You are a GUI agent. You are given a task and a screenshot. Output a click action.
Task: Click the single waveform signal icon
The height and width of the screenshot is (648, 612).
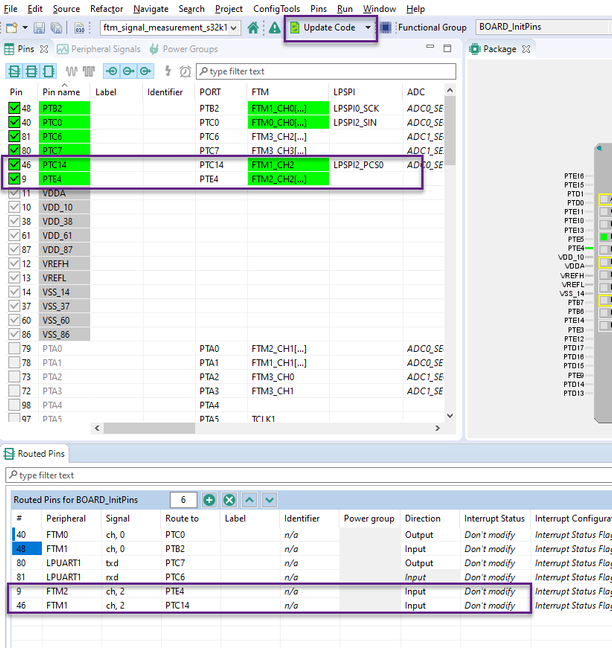[x=71, y=71]
